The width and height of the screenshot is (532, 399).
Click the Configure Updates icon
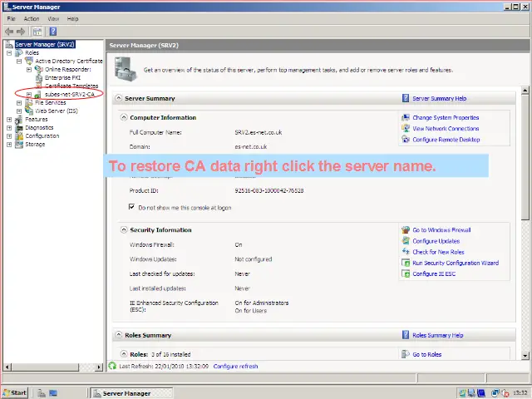click(406, 241)
